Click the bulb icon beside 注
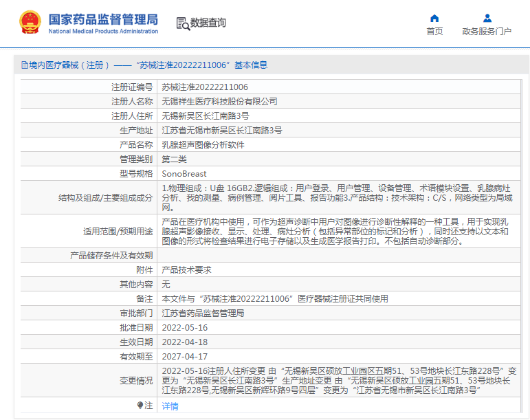 (140, 405)
